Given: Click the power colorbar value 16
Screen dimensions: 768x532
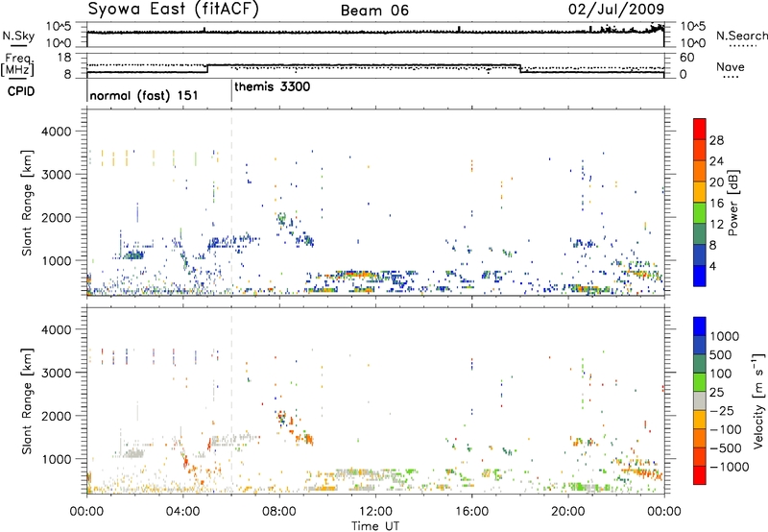Looking at the screenshot, I should tap(716, 204).
